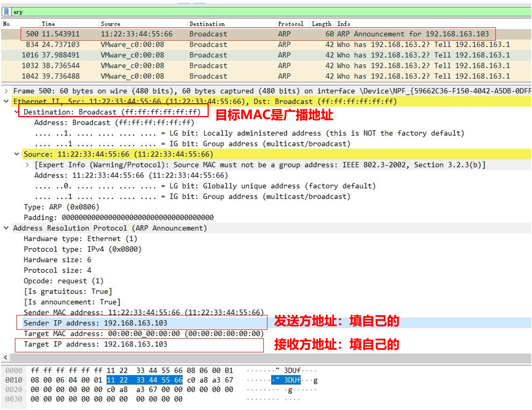Click the details pane scroll-left arrow
The height and width of the screenshot is (410, 532).
click(5, 357)
